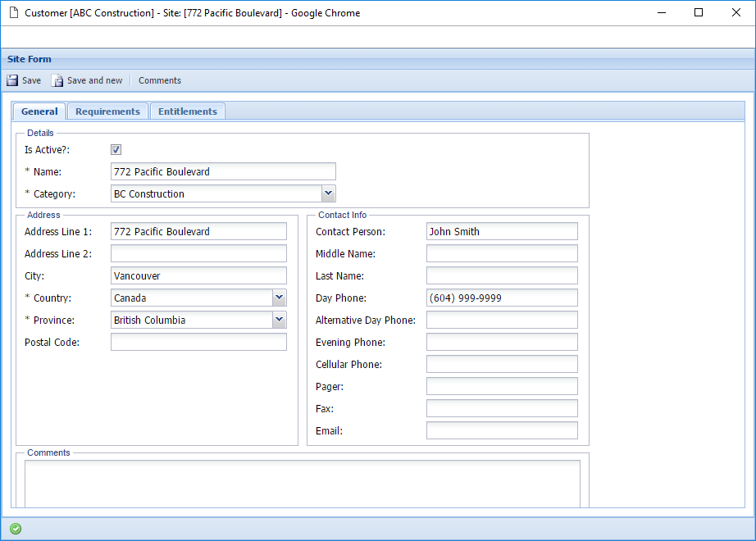The width and height of the screenshot is (756, 541).
Task: Expand the Category dropdown arrow
Action: (x=328, y=193)
